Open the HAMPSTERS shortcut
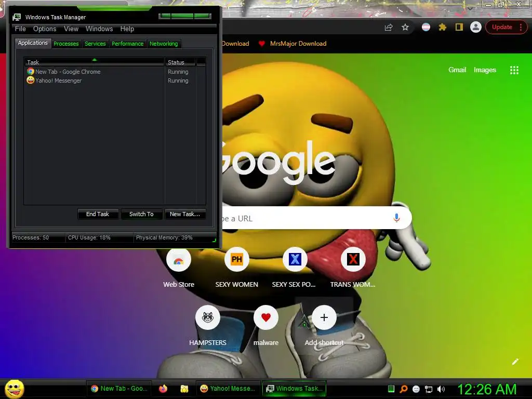532x399 pixels. pyautogui.click(x=208, y=317)
